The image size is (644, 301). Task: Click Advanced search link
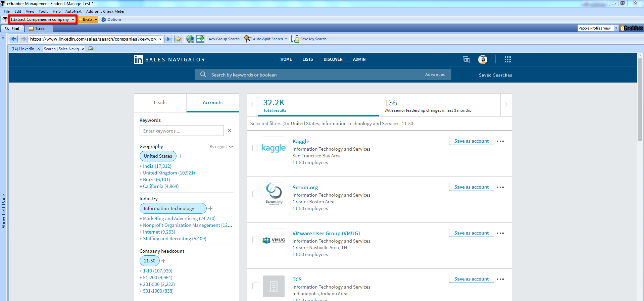tap(435, 74)
